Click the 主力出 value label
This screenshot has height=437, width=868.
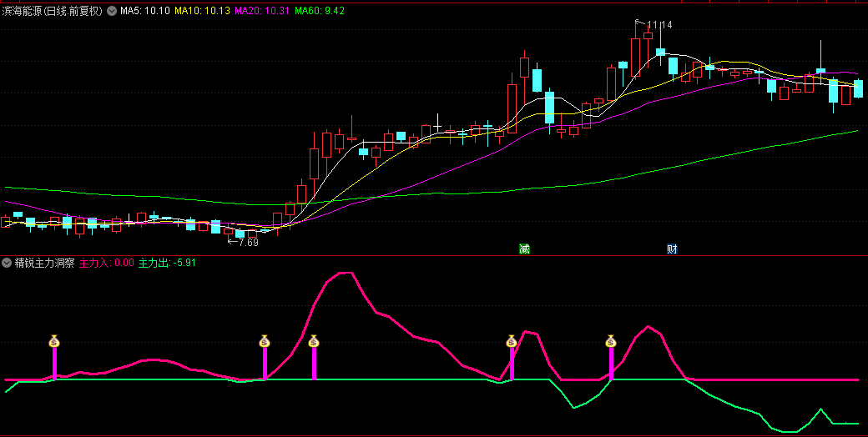pos(167,263)
